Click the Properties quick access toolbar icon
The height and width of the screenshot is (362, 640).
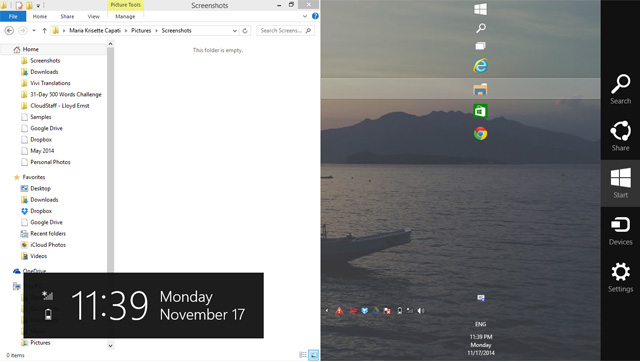tap(19, 5)
